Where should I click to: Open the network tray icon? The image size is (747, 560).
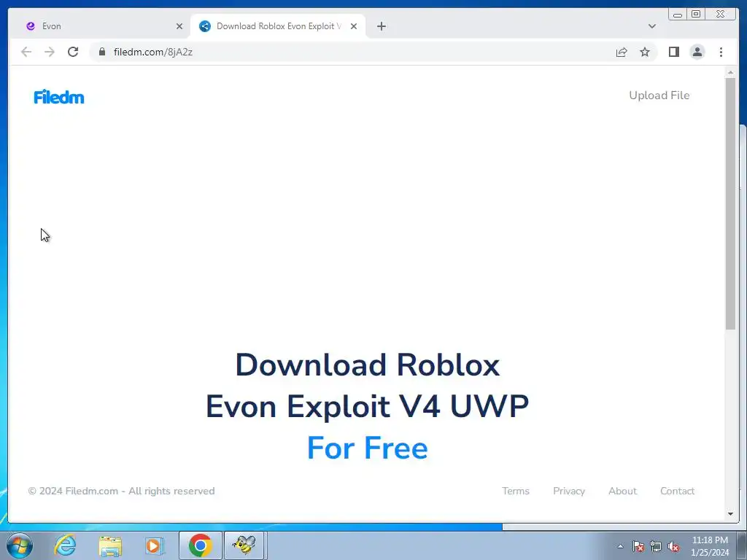[656, 546]
